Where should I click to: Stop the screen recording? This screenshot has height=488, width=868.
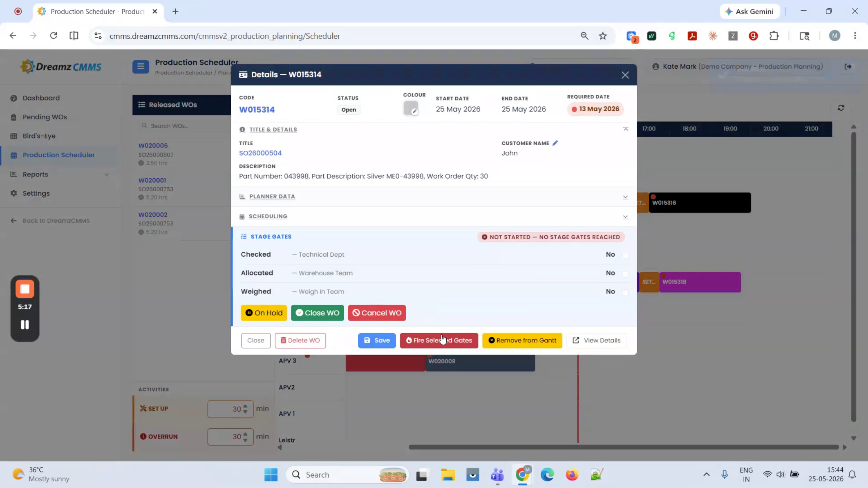25,289
